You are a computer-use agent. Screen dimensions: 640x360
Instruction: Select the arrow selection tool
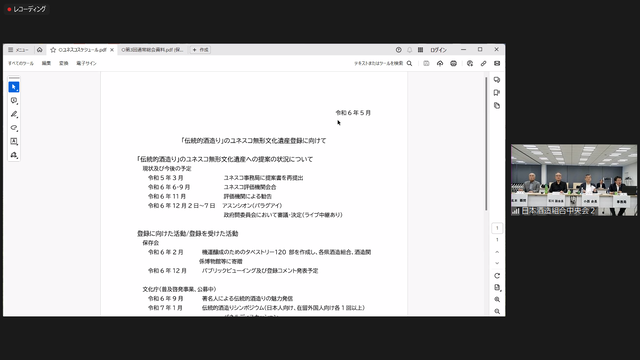pos(14,87)
